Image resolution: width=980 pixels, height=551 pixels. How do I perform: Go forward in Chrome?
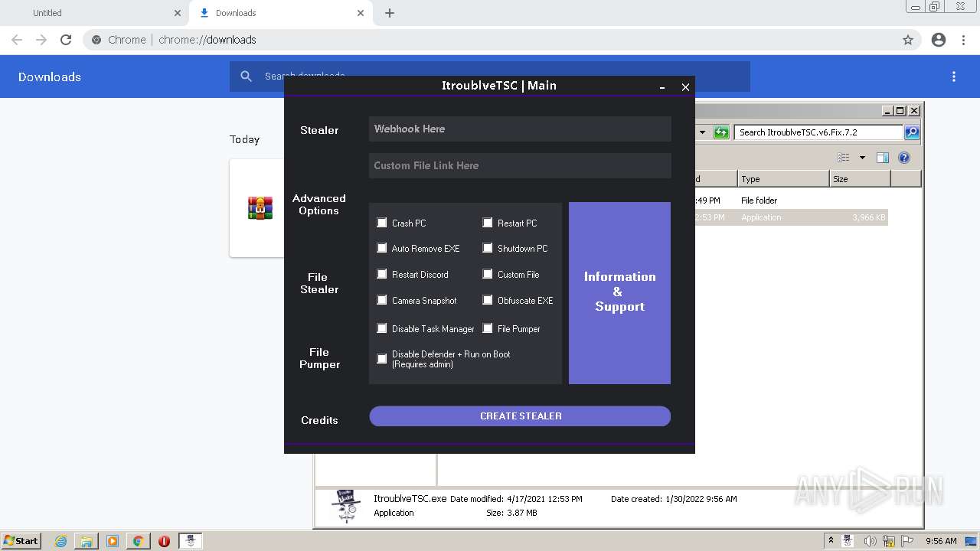pyautogui.click(x=41, y=40)
